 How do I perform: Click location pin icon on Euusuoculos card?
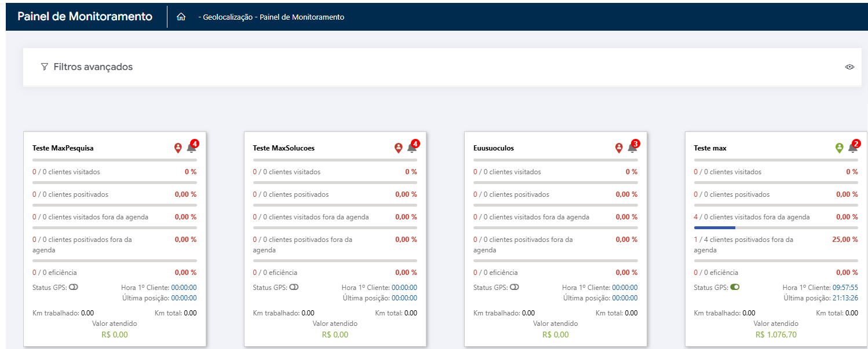[x=619, y=148]
